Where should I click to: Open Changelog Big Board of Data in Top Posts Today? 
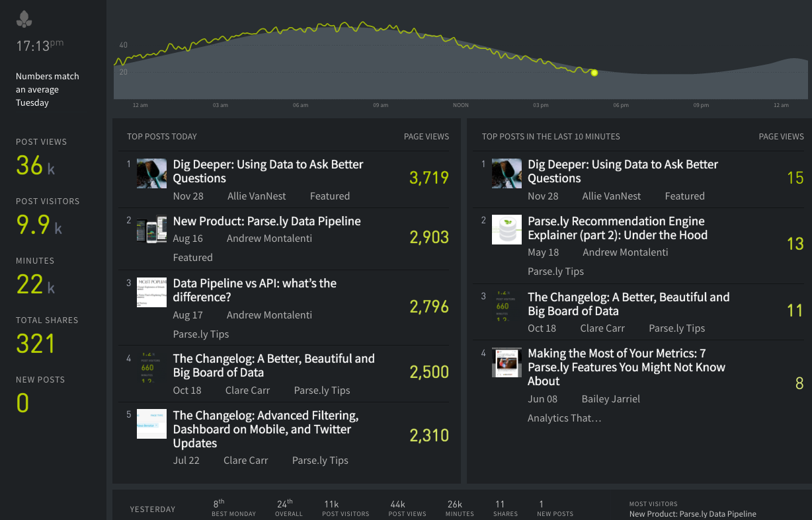pyautogui.click(x=274, y=365)
